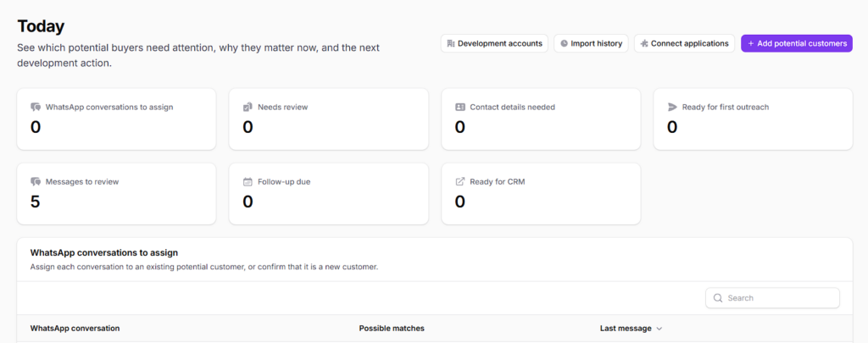Click the magnifier icon in the search box

point(718,297)
